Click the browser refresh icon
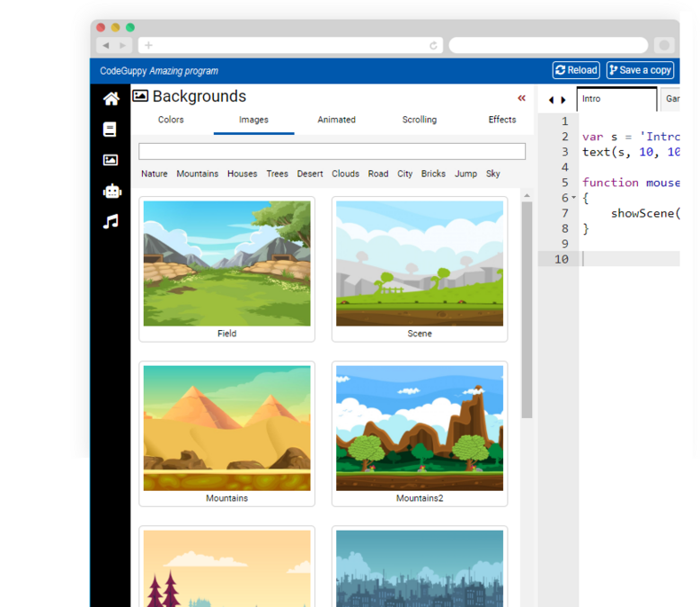This screenshot has width=700, height=607. tap(434, 45)
